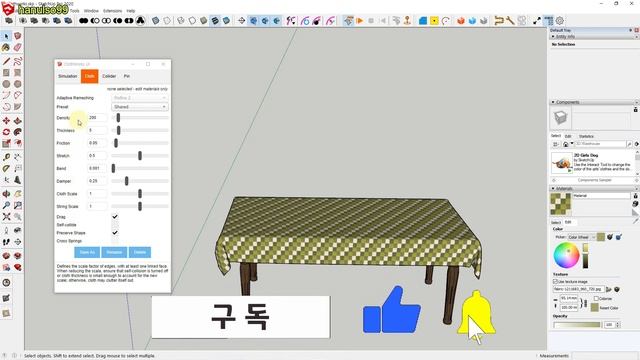Choose the Paint Bucket tool

pos(6,47)
